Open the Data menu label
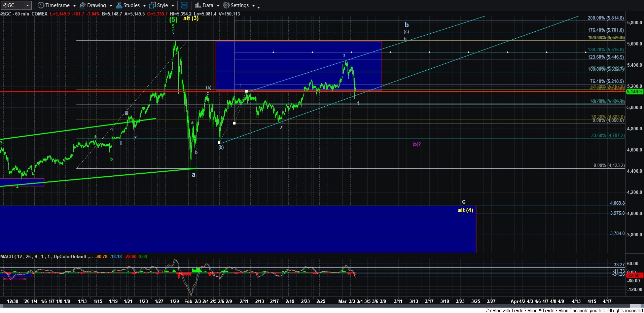The width and height of the screenshot is (644, 313). click(208, 5)
